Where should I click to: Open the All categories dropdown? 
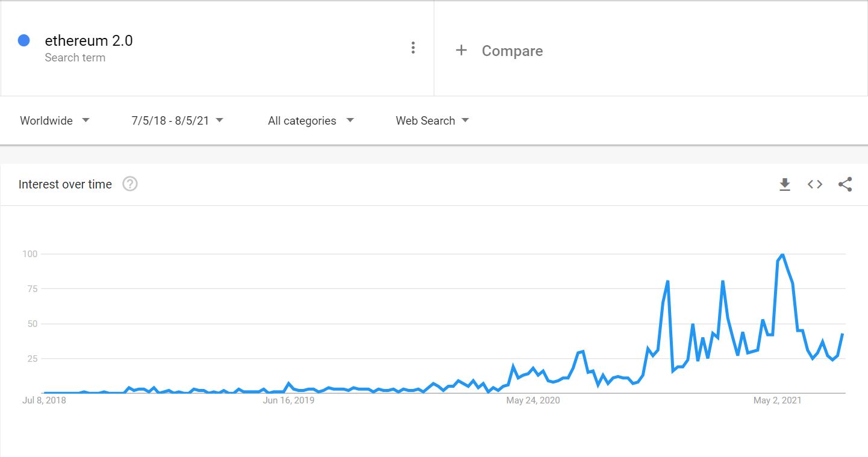pyautogui.click(x=311, y=120)
